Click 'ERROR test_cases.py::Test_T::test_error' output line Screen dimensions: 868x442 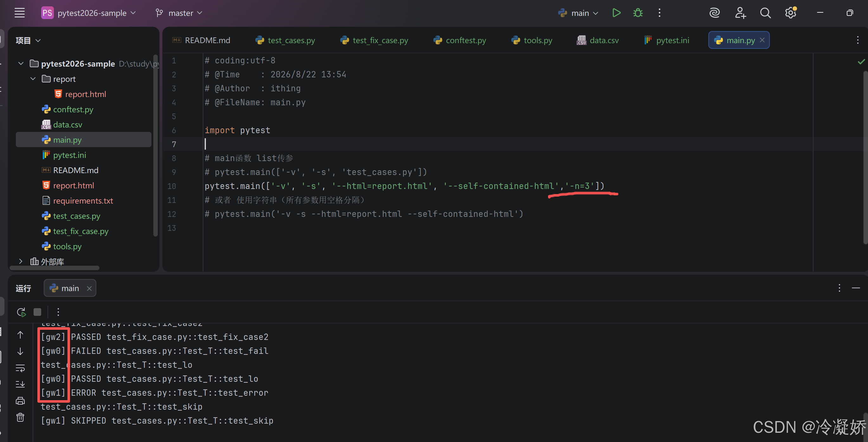pyautogui.click(x=170, y=393)
